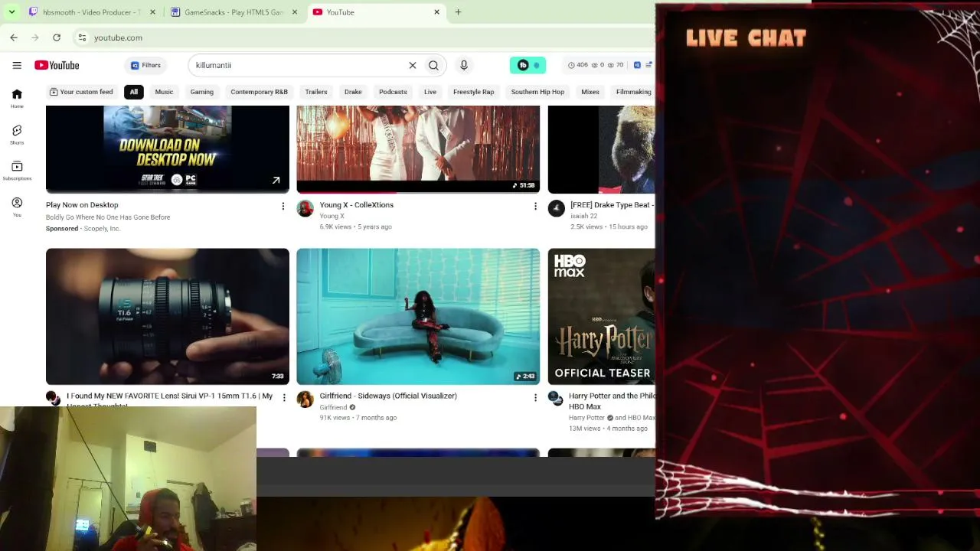Select Your custom feed chip
Viewport: 980px width, 551px height.
click(x=81, y=92)
